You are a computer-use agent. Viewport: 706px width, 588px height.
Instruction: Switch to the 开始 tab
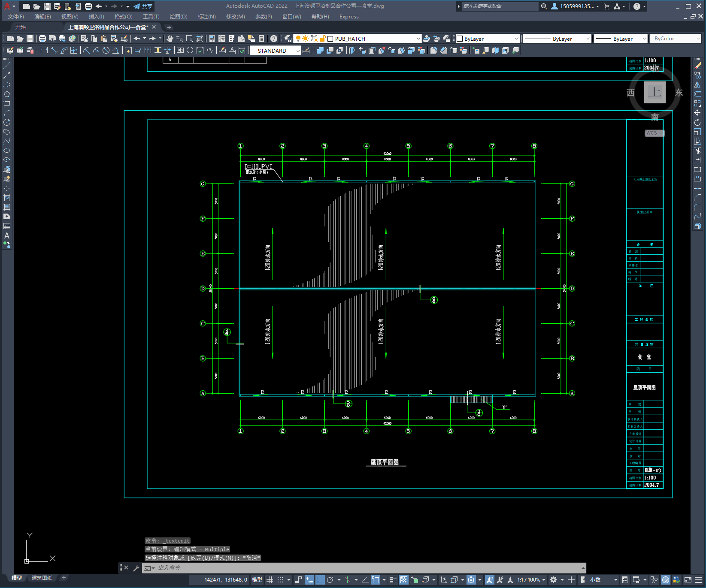point(21,27)
